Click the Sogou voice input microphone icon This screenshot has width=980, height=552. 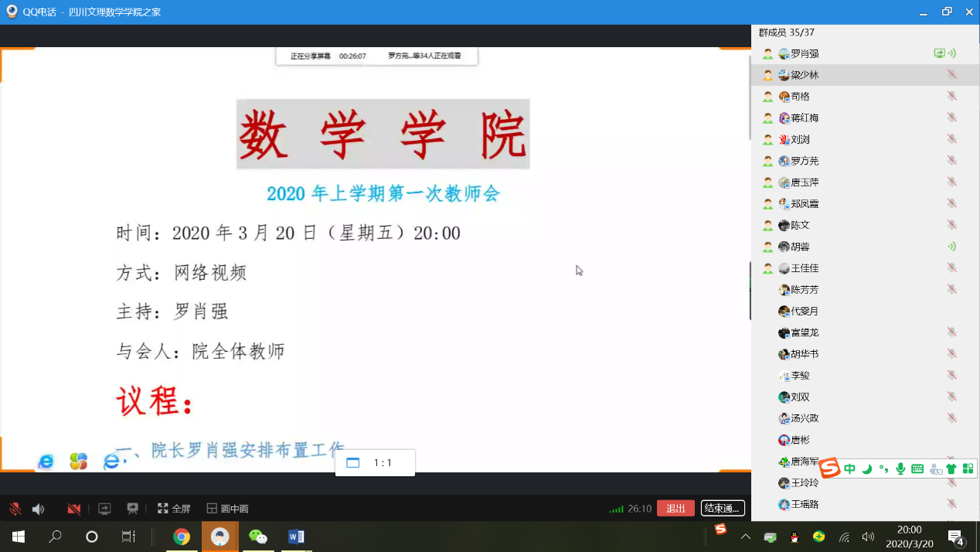point(900,469)
